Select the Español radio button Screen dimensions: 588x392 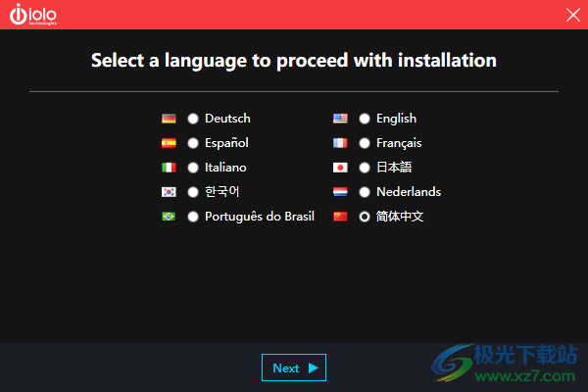pyautogui.click(x=193, y=143)
